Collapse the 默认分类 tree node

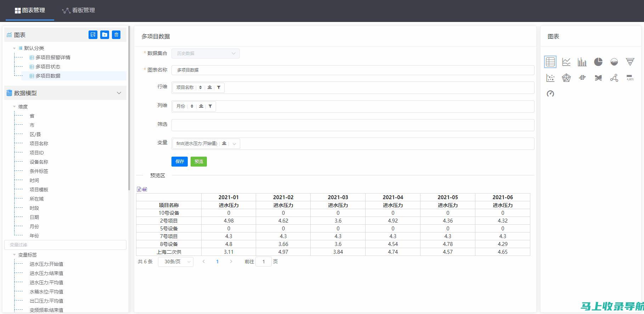pos(14,48)
